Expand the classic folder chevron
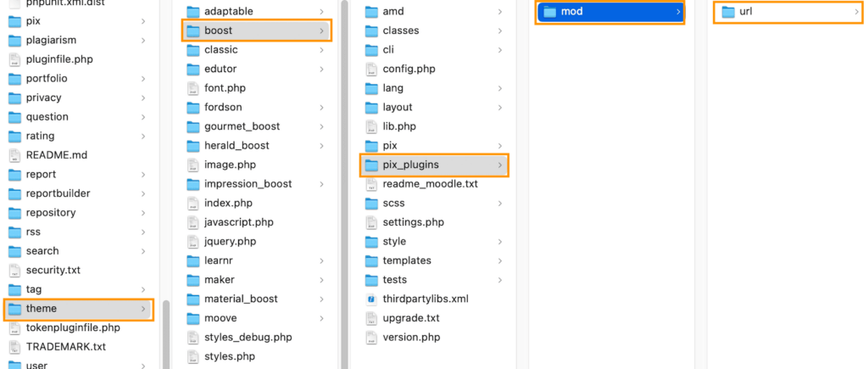Viewport: 868px width, 369px height. tap(322, 50)
